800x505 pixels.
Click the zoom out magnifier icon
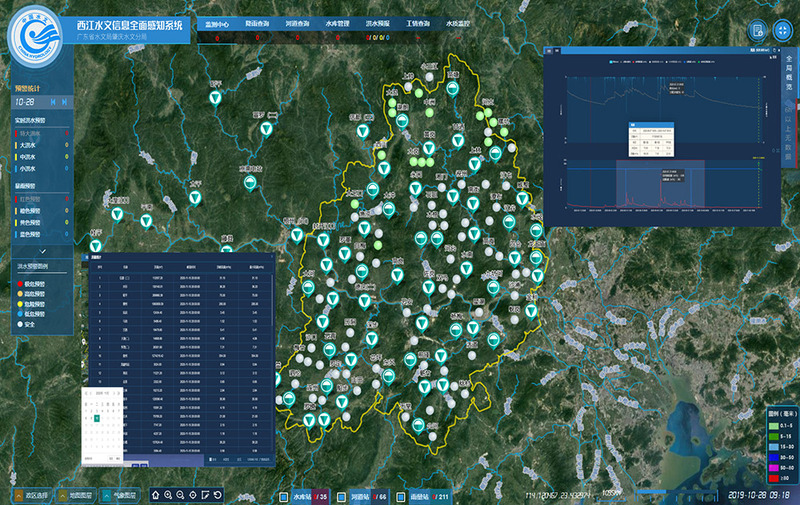(180, 495)
